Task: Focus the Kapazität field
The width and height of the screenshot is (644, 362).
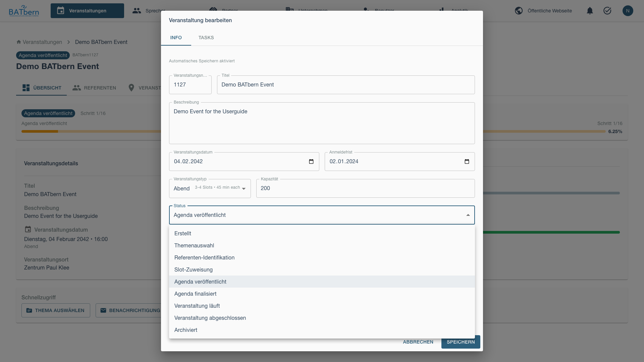Action: (x=365, y=188)
